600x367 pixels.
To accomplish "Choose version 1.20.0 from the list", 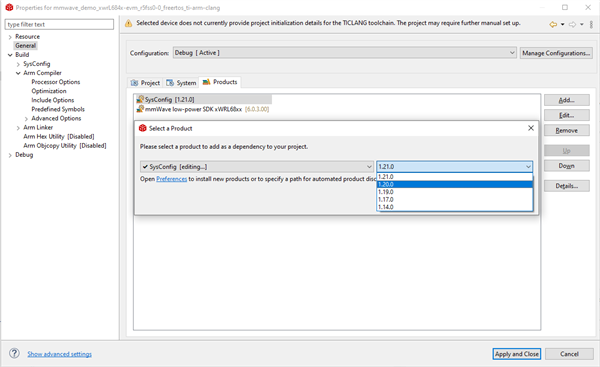I will pyautogui.click(x=455, y=184).
